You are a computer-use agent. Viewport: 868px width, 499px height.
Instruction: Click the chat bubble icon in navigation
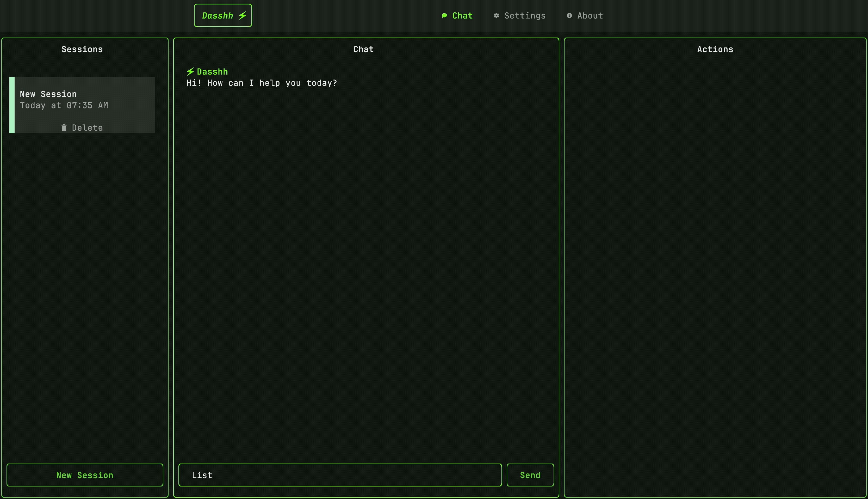click(x=444, y=15)
